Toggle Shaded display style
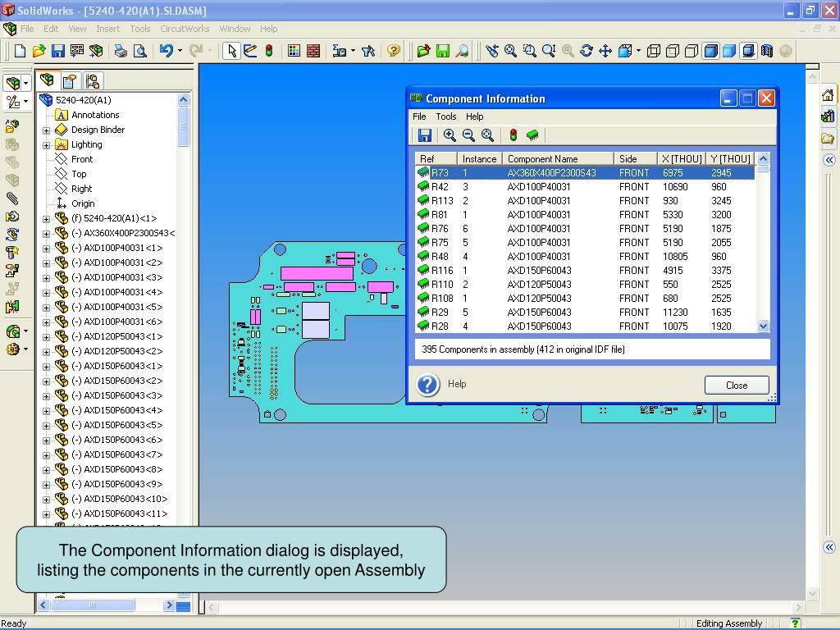The image size is (840, 630). pyautogui.click(x=729, y=51)
